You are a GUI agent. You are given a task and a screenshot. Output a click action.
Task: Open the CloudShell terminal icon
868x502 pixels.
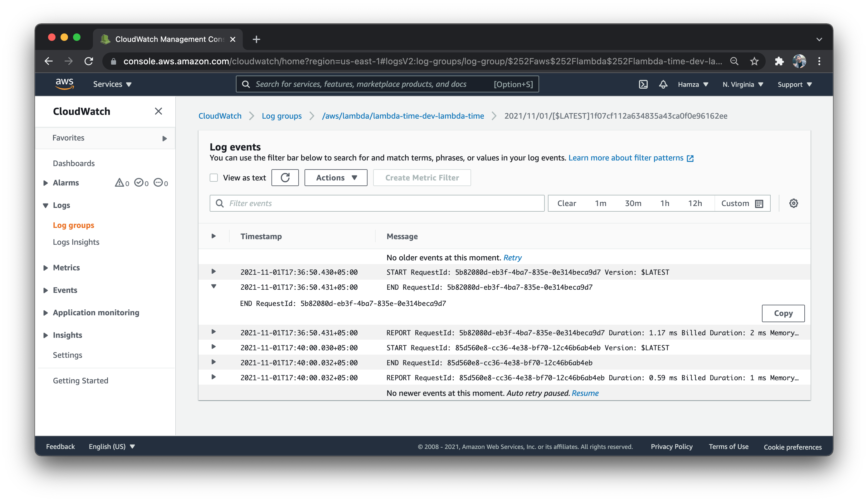point(643,84)
